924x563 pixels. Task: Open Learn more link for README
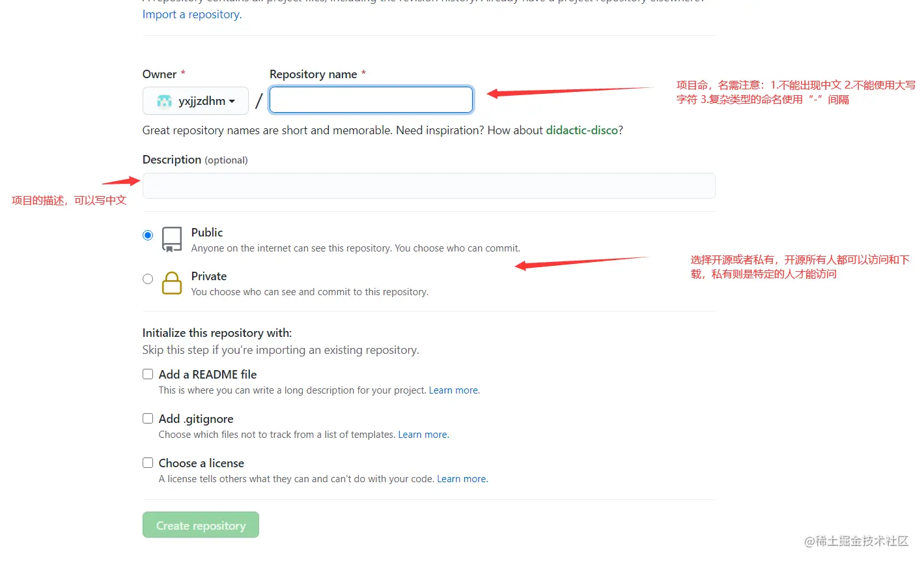pos(454,390)
